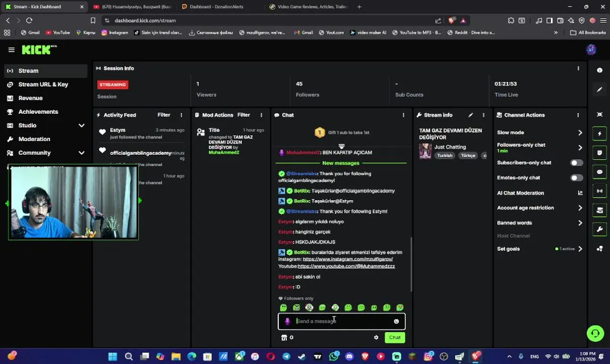Screen dimensions: 610x364
Task: Jump to New messages divider in chat
Action: pos(341,163)
